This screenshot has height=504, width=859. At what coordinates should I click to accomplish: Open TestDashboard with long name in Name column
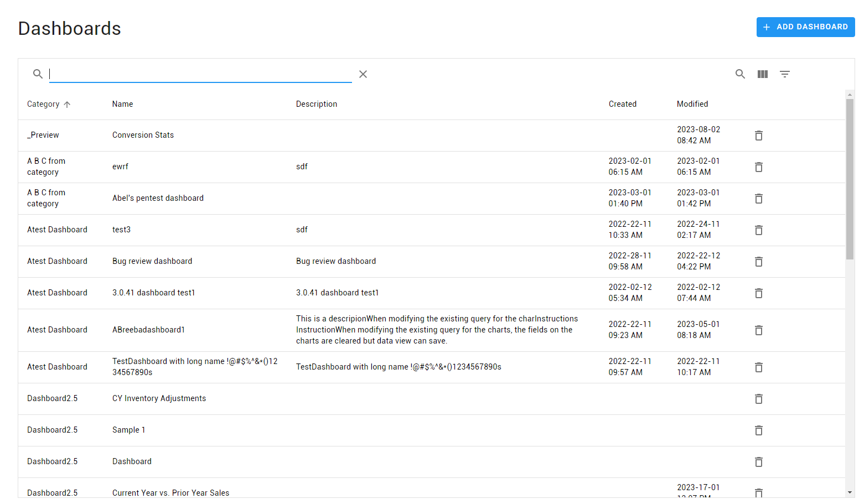point(195,367)
